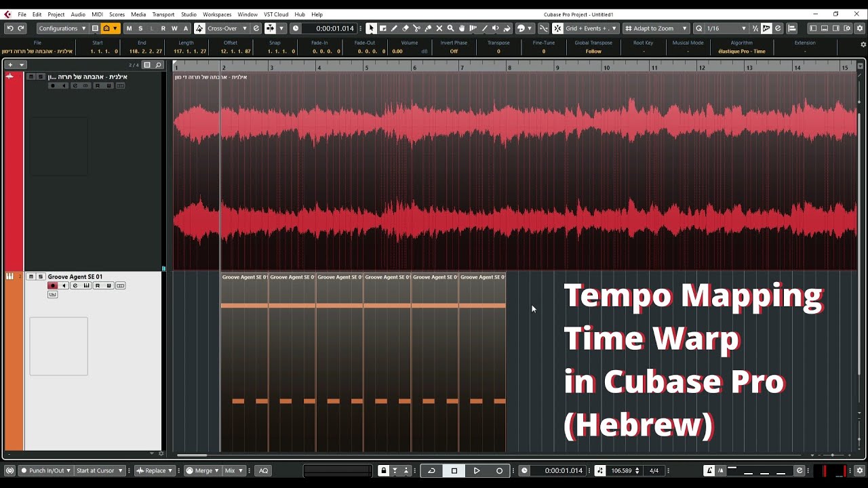
Task: Click the Add Track plus button
Action: (10, 65)
